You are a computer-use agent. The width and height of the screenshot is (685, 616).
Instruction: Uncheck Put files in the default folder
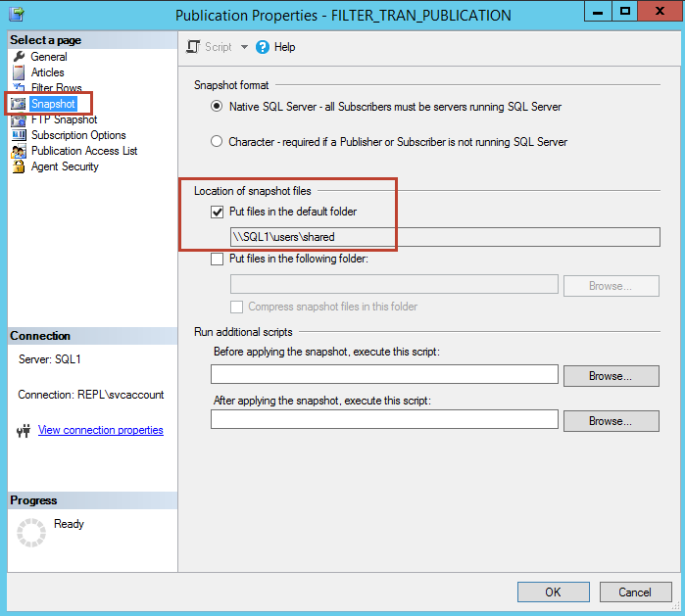click(217, 213)
